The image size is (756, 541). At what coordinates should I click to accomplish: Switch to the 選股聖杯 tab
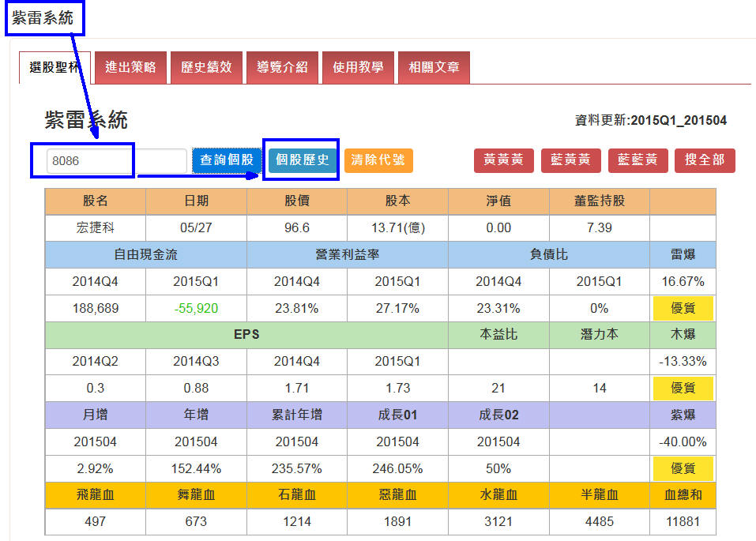coord(55,68)
